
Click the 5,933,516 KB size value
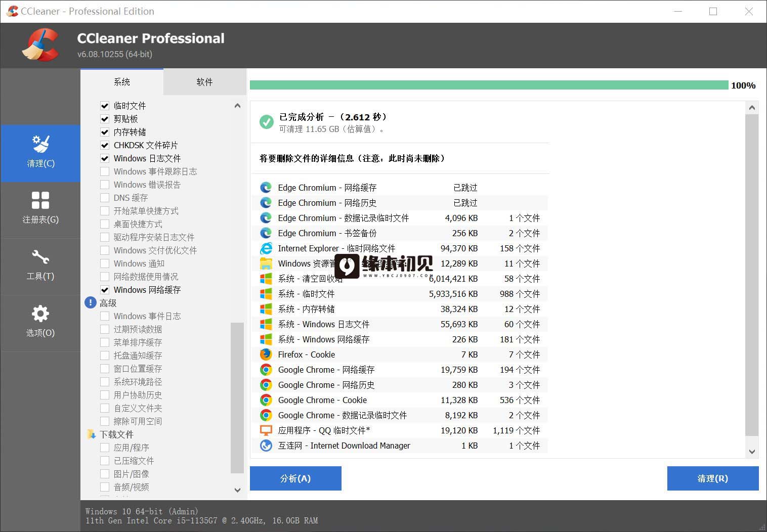[x=453, y=294]
